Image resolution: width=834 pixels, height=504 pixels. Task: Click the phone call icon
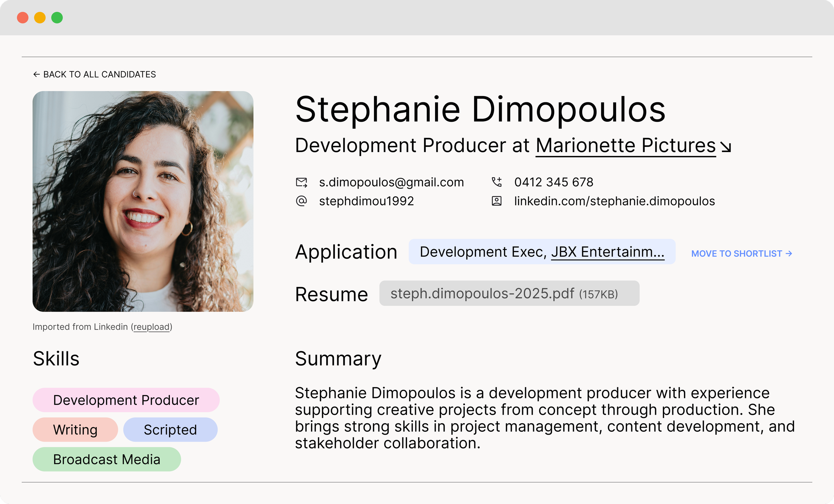(496, 182)
